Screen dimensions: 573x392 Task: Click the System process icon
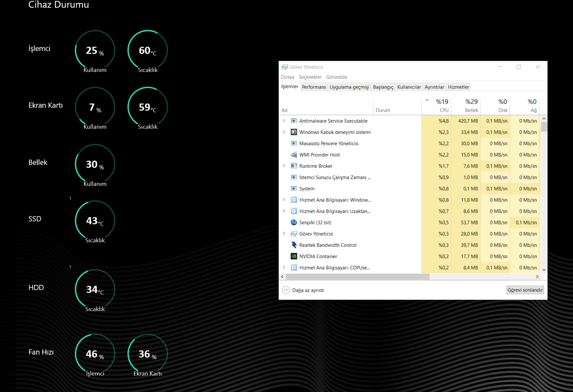[294, 189]
